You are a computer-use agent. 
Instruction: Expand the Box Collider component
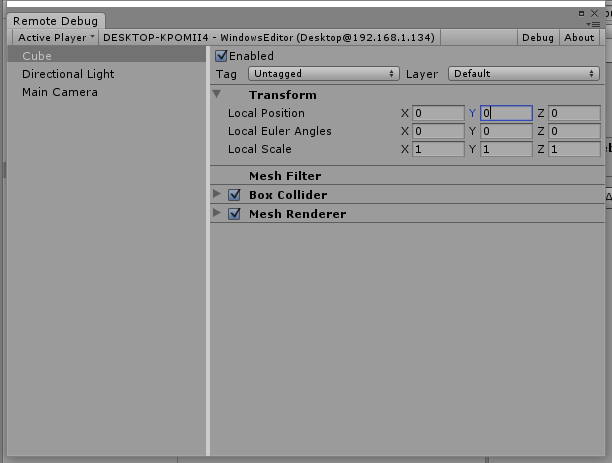217,194
